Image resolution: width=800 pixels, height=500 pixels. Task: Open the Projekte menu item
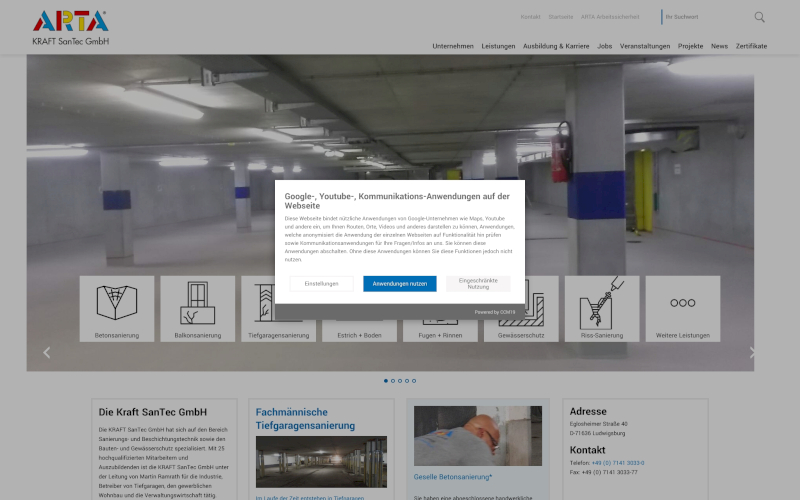[690, 46]
